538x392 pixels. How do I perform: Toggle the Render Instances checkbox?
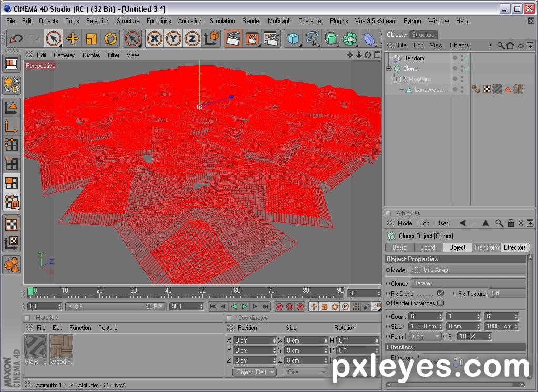441,303
